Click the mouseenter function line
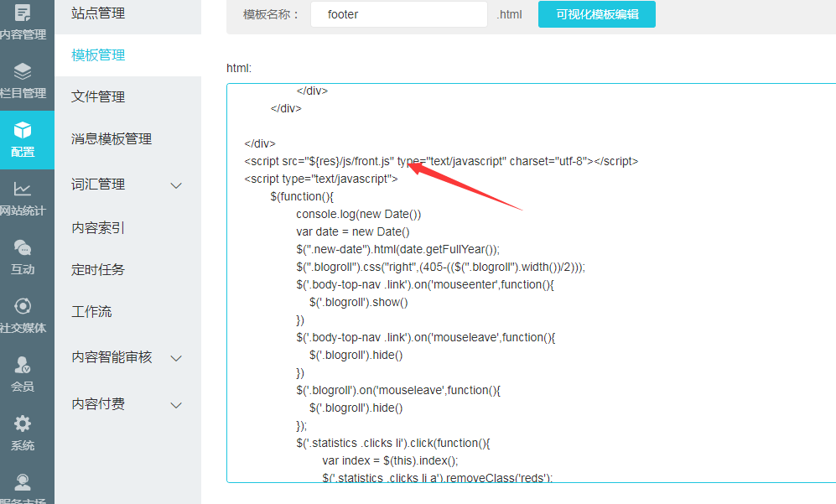Screen dimensions: 836x504 (425, 284)
